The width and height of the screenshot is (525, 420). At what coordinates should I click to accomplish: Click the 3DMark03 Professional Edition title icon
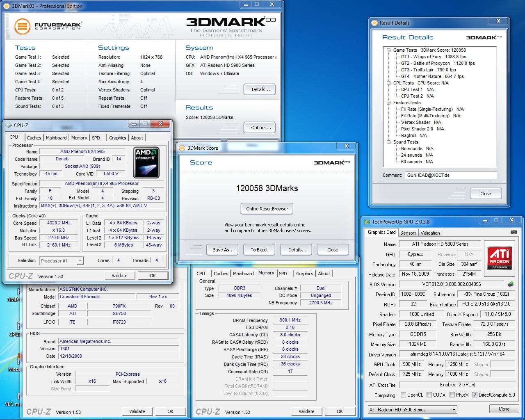pyautogui.click(x=7, y=6)
